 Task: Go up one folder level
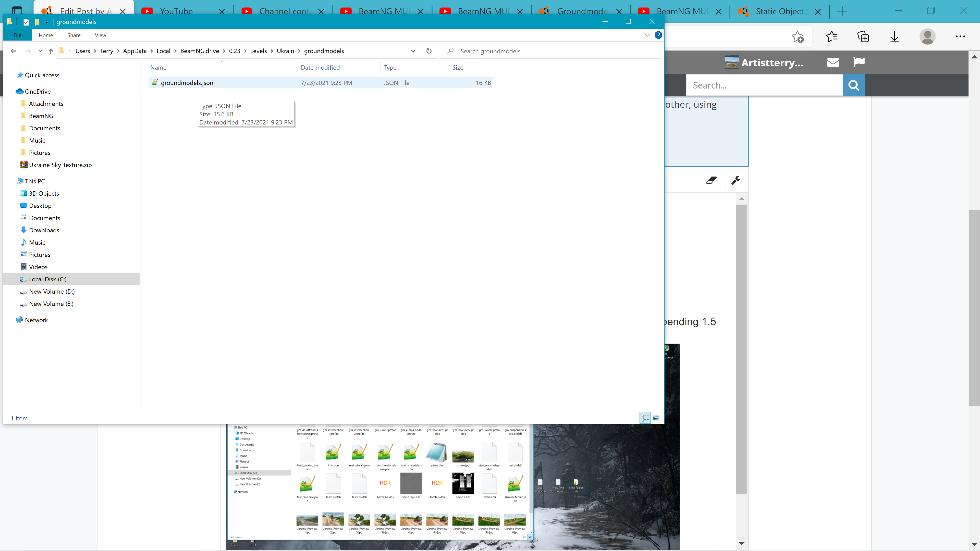coord(51,51)
